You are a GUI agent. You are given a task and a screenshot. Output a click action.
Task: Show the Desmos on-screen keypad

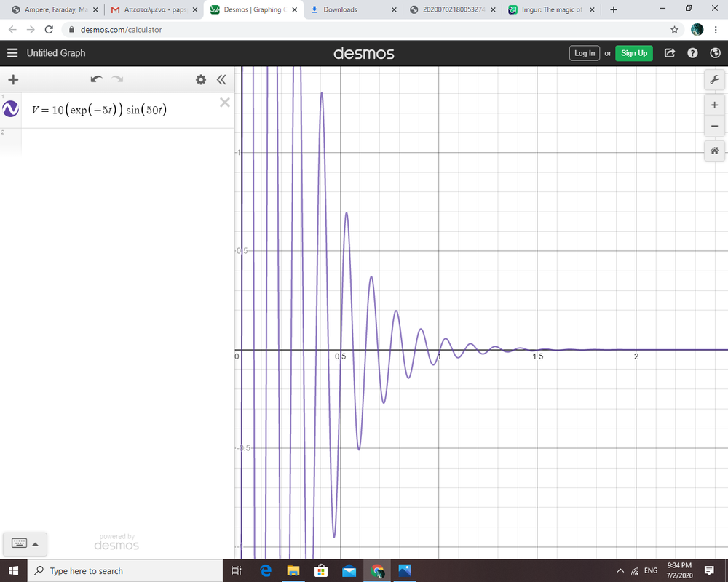[x=25, y=544]
